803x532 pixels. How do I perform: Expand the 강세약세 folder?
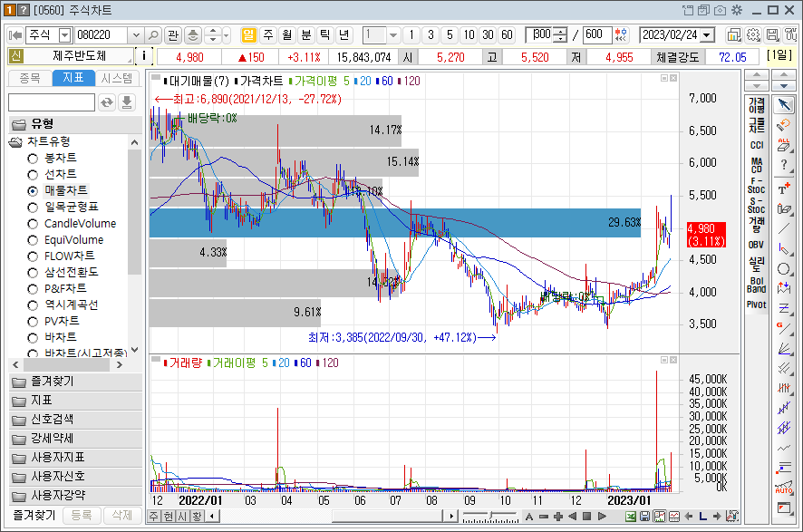(x=75, y=439)
